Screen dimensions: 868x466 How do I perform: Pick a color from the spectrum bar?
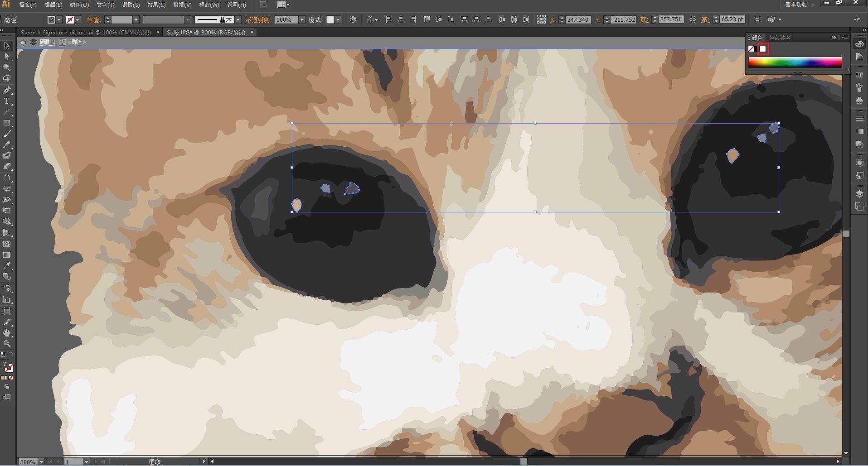coord(795,62)
